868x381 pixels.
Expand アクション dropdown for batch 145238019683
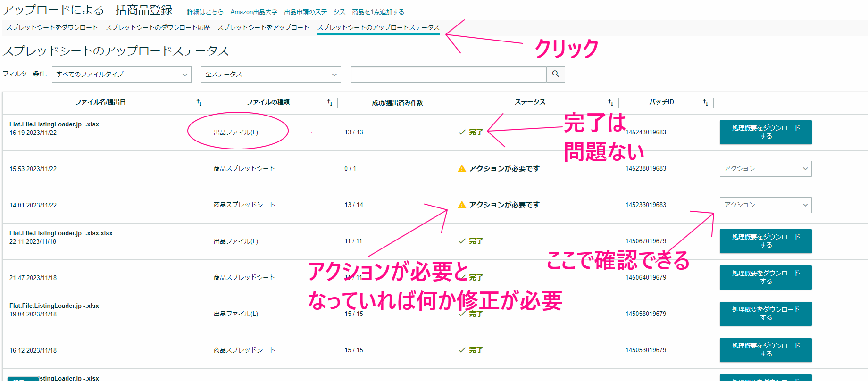765,169
